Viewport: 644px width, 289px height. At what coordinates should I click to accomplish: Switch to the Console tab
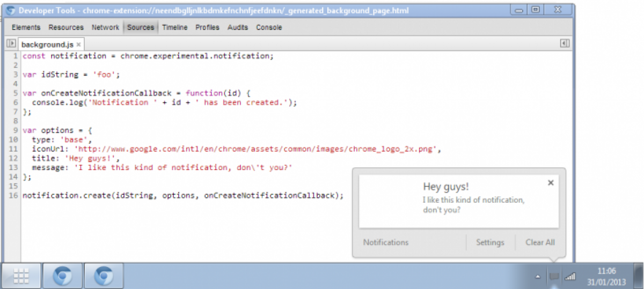tap(268, 27)
